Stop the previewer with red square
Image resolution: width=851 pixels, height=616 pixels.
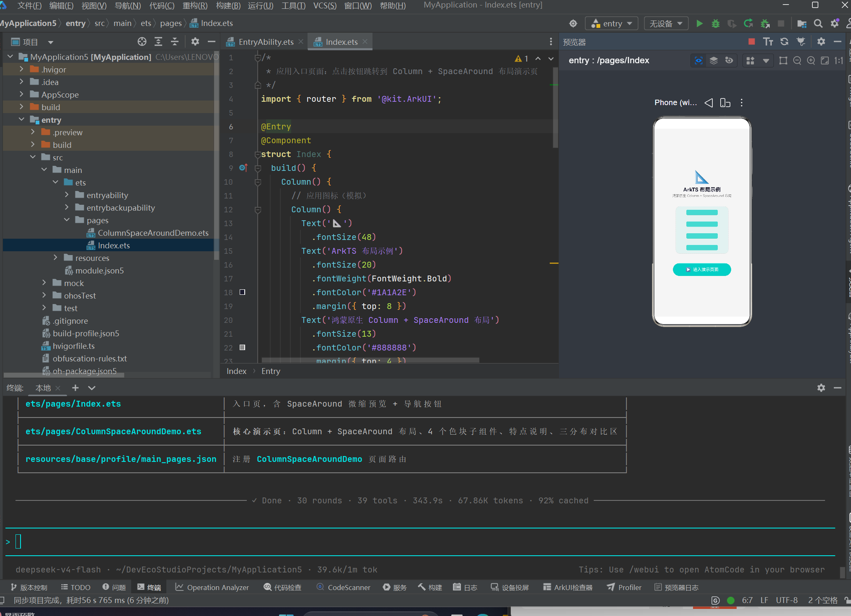tap(752, 41)
